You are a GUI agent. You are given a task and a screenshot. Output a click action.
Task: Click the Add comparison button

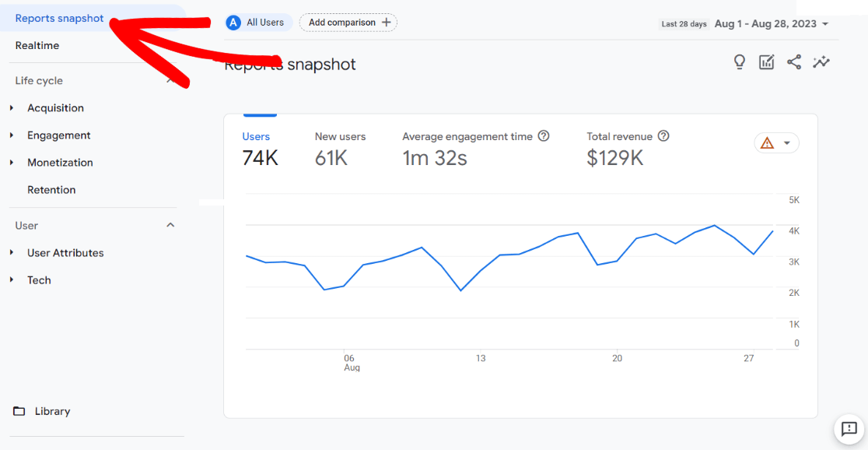[348, 23]
